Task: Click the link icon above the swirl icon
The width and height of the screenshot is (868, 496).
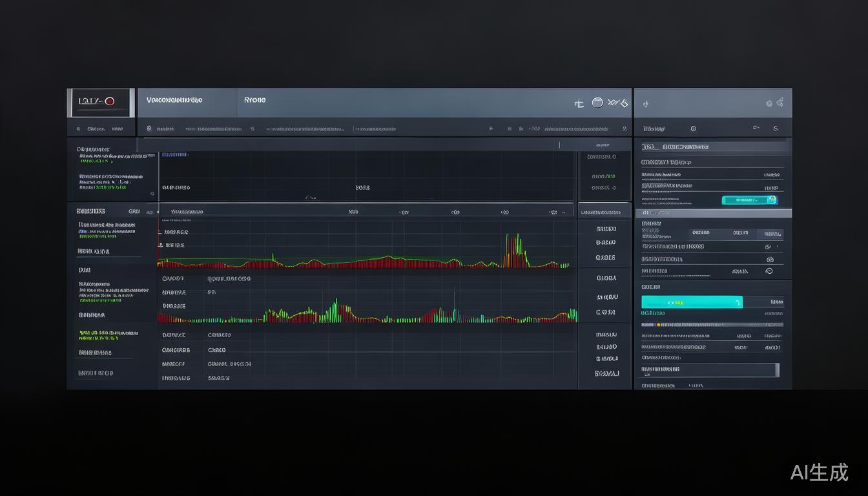Action: point(769,259)
